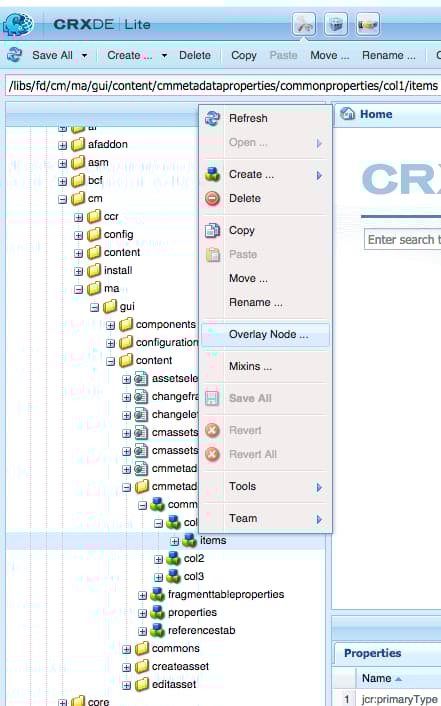The image size is (441, 706).
Task: Click Save All in the toolbar
Action: click(x=52, y=55)
